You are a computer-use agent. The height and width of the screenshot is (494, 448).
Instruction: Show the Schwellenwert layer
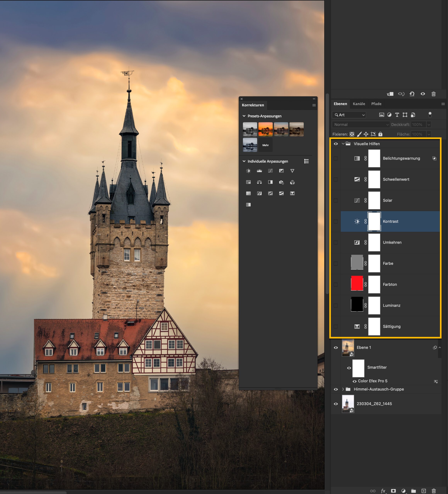[336, 179]
